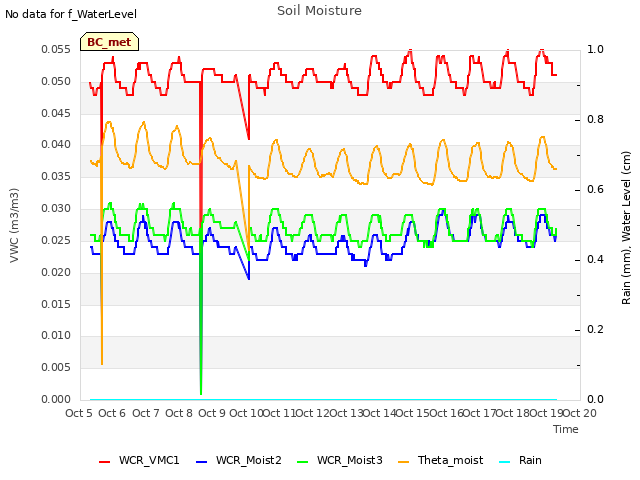Image resolution: width=640 pixels, height=480 pixels.
Task: Click the 0.020 left axis tick label
Action: click(56, 272)
